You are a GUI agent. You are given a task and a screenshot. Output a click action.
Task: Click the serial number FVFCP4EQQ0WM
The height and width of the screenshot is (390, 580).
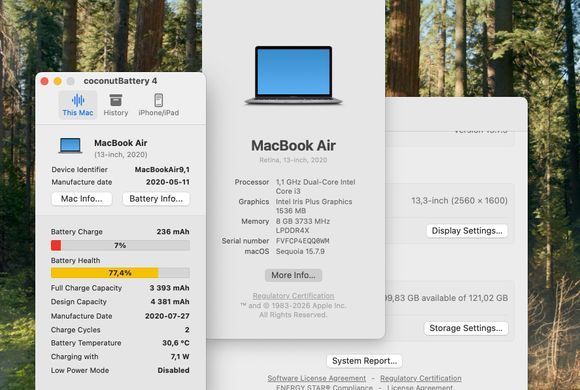(303, 241)
